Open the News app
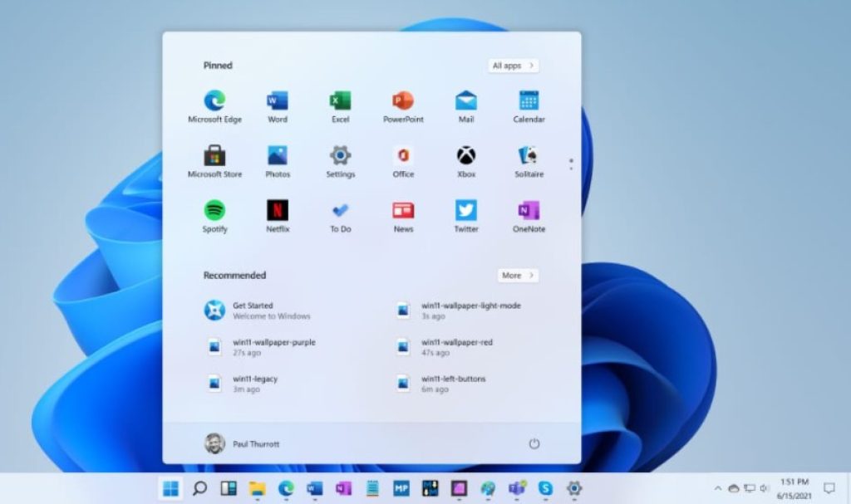The width and height of the screenshot is (851, 504). click(x=403, y=217)
